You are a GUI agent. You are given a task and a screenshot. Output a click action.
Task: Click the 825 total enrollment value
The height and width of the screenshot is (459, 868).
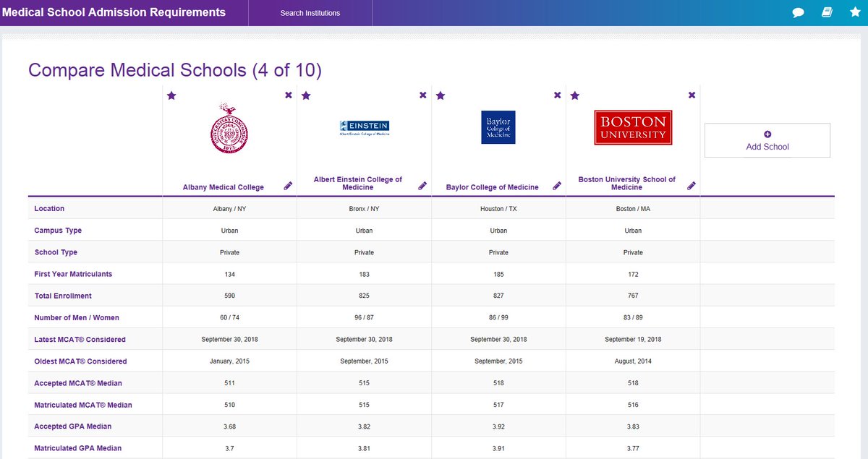click(364, 296)
